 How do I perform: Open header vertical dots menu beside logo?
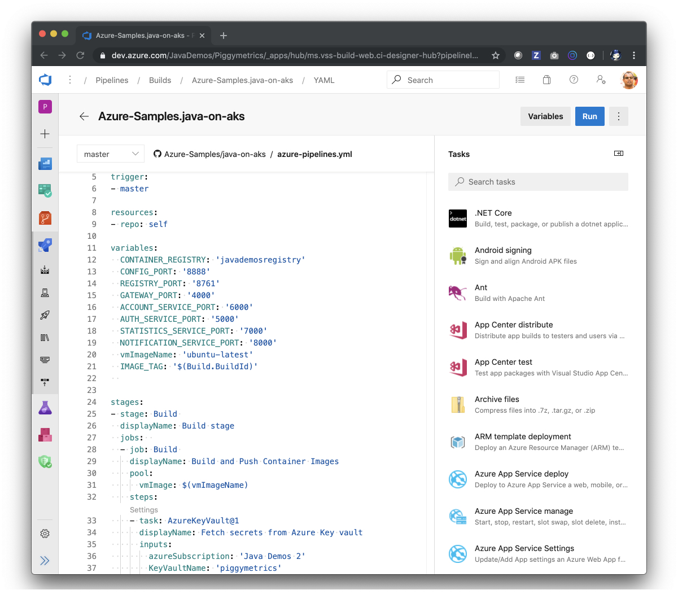(70, 80)
